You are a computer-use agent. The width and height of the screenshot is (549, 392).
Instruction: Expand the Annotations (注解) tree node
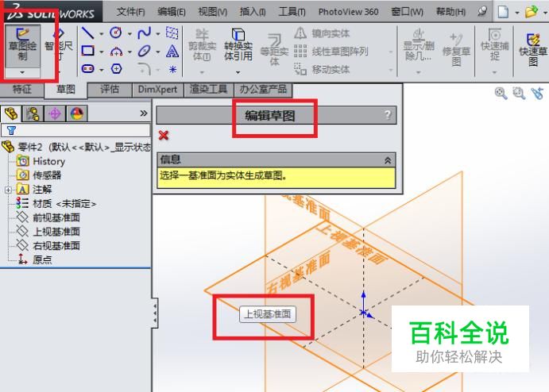coord(8,190)
